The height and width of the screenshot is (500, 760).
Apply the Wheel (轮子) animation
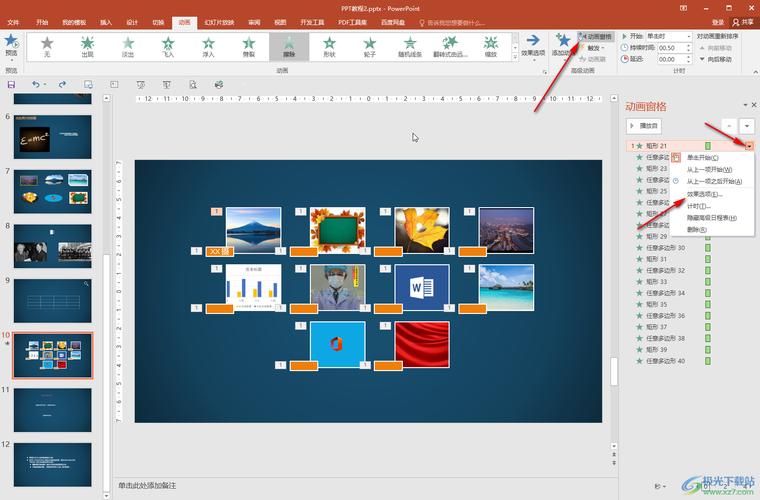point(369,47)
